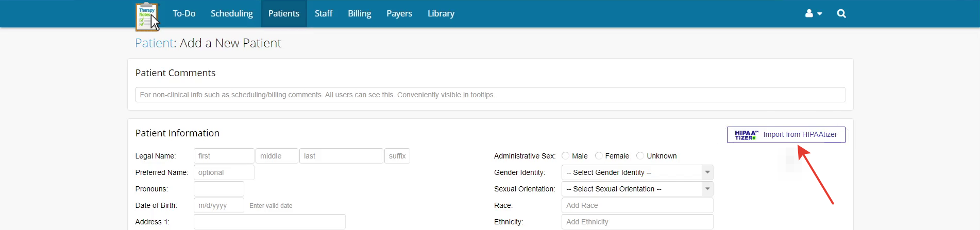Screen dimensions: 980x230
Task: Select the Female radio button
Action: pyautogui.click(x=599, y=156)
